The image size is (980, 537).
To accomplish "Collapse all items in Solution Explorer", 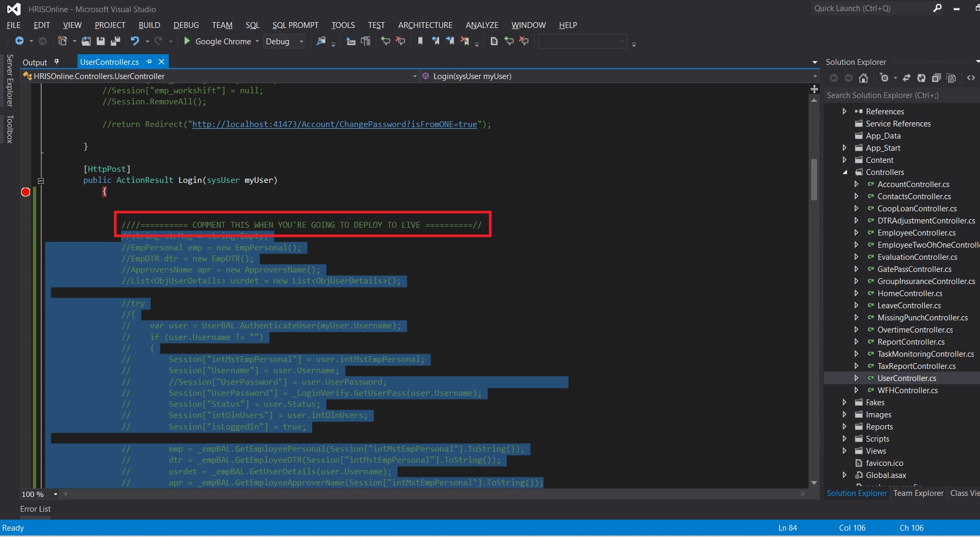I will 936,77.
